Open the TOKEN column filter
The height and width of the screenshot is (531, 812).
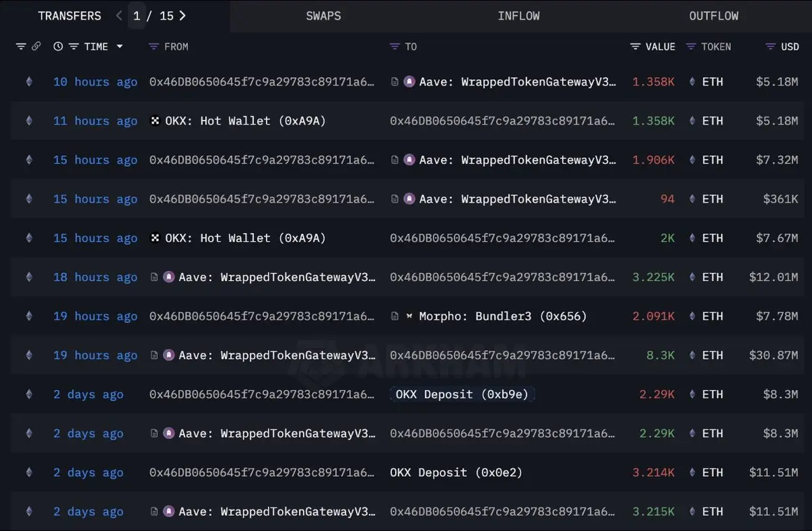pyautogui.click(x=691, y=47)
